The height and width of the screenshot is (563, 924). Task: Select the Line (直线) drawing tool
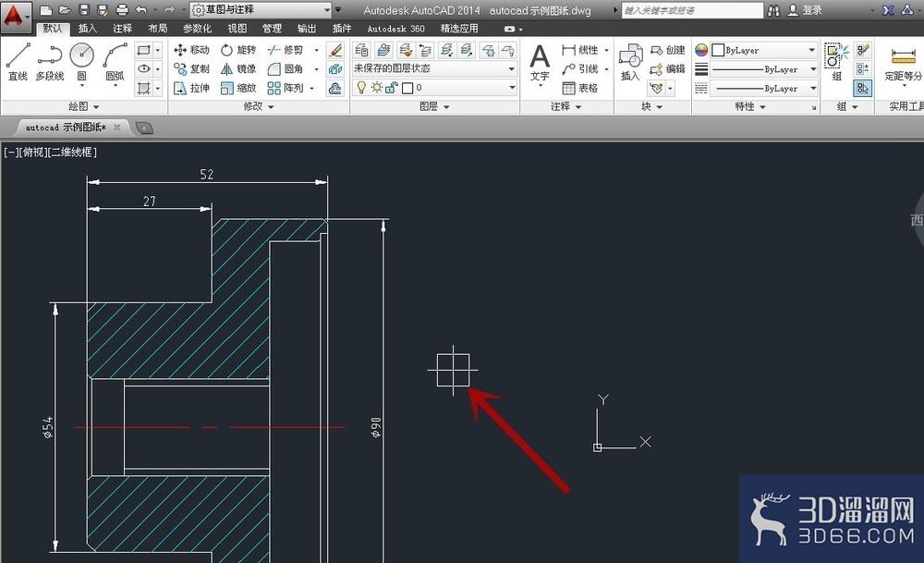[x=18, y=61]
